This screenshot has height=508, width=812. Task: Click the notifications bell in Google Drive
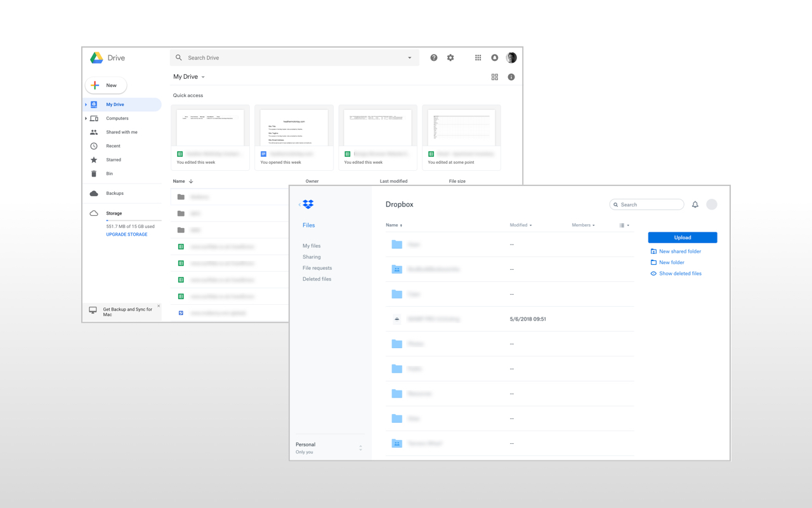tap(494, 57)
